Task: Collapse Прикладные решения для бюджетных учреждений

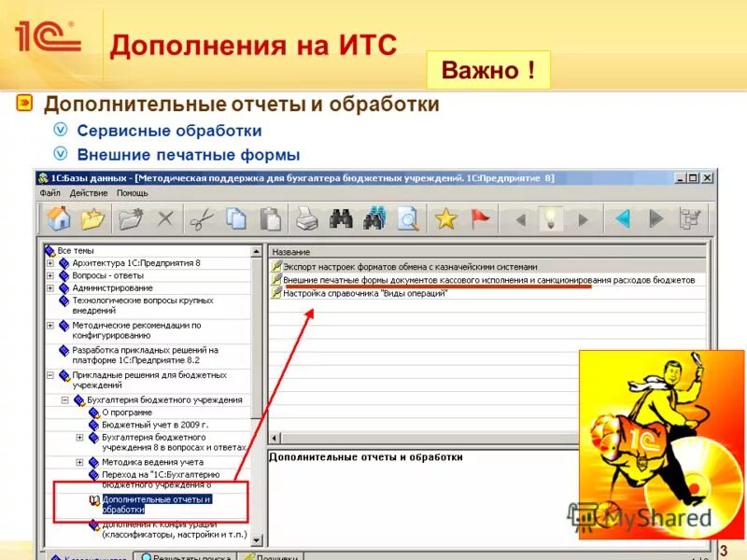Action: [x=50, y=375]
